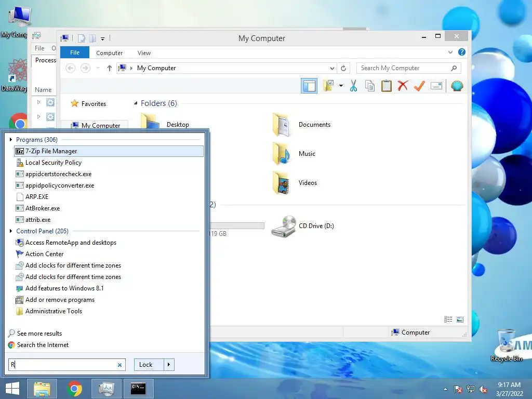Collapse the Programs (306) group
532x399 pixels.
tap(11, 139)
